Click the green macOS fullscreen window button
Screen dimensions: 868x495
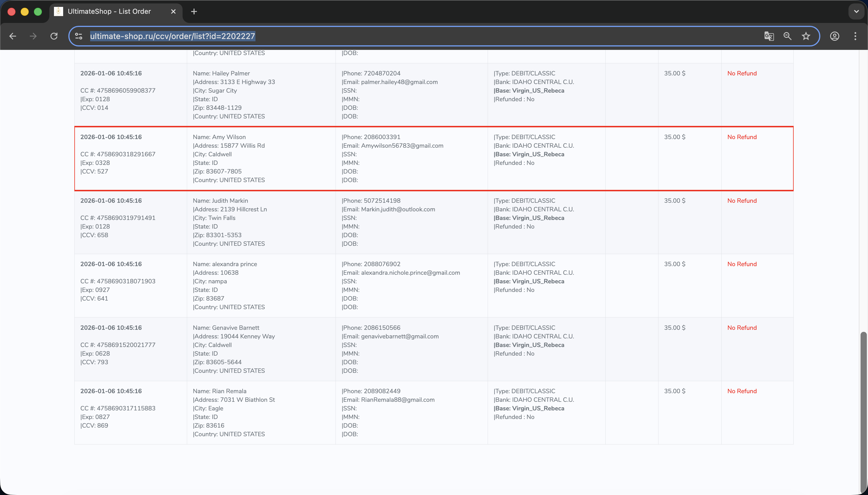(x=38, y=11)
